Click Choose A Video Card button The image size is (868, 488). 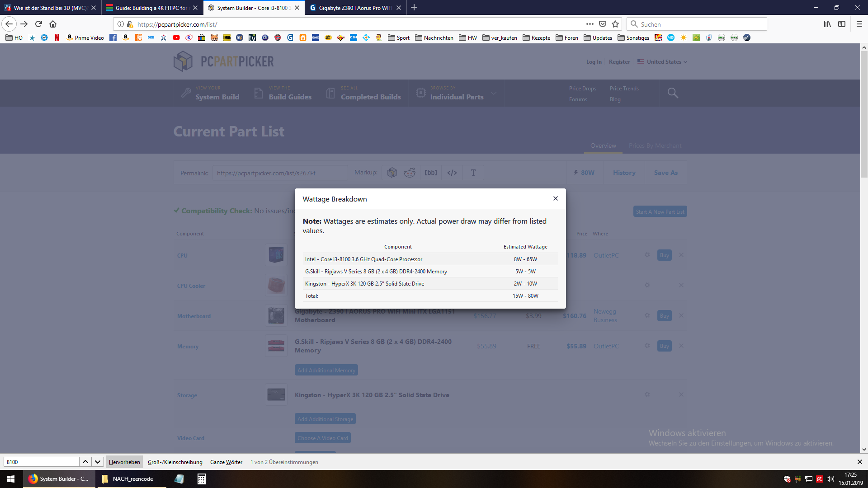pyautogui.click(x=323, y=438)
